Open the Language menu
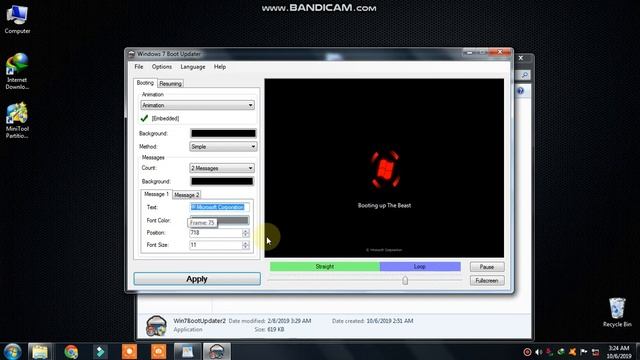Viewport: 640px width, 360px height. coord(193,67)
